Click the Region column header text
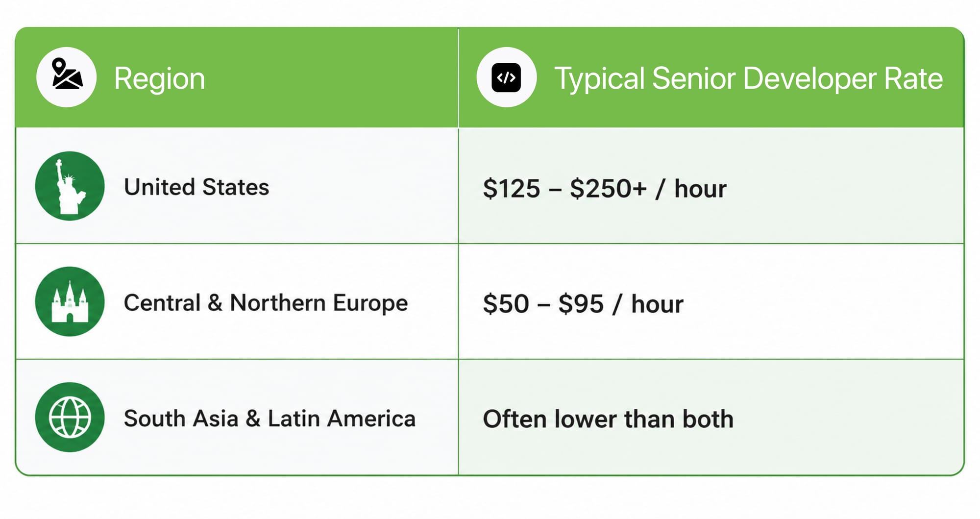 pos(160,78)
